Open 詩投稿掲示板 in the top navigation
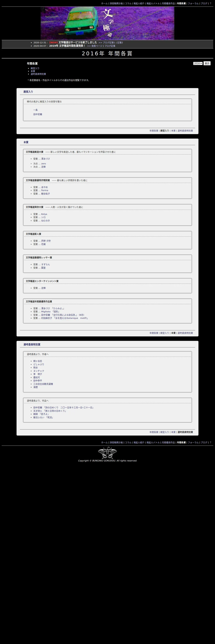The width and height of the screenshot is (215, 644). pyautogui.click(x=116, y=4)
